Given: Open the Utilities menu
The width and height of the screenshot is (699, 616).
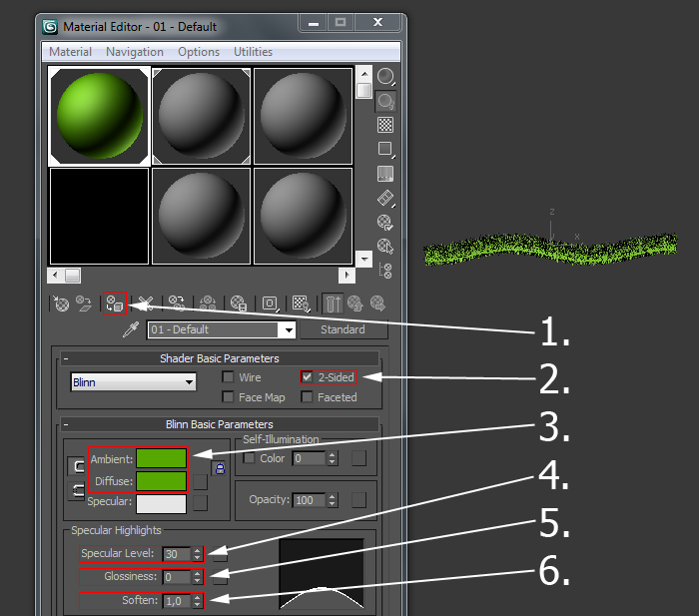Looking at the screenshot, I should [254, 52].
